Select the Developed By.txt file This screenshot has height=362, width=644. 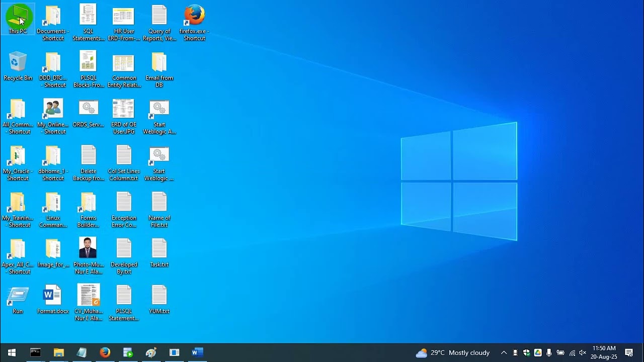pyautogui.click(x=124, y=257)
